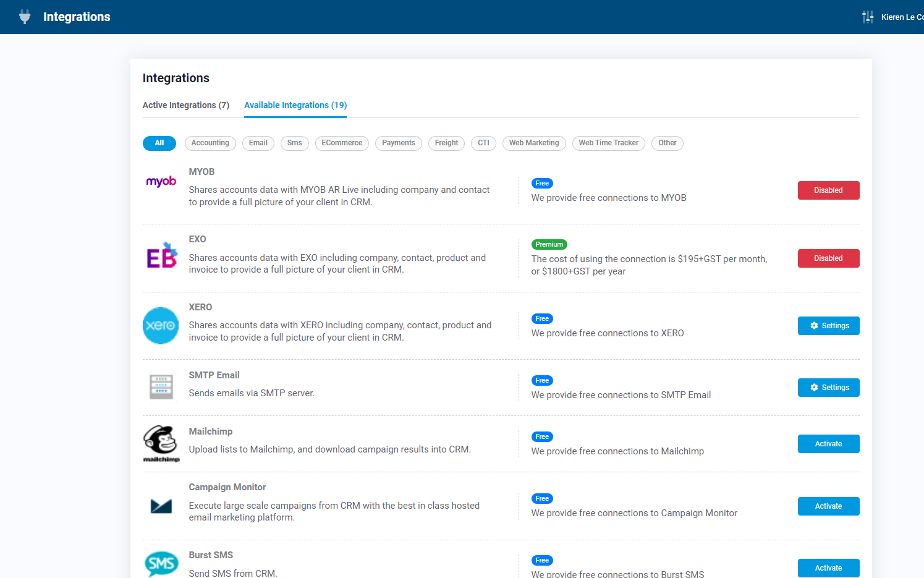The width and height of the screenshot is (924, 578).
Task: Click the Free badge for XERO
Action: click(542, 319)
